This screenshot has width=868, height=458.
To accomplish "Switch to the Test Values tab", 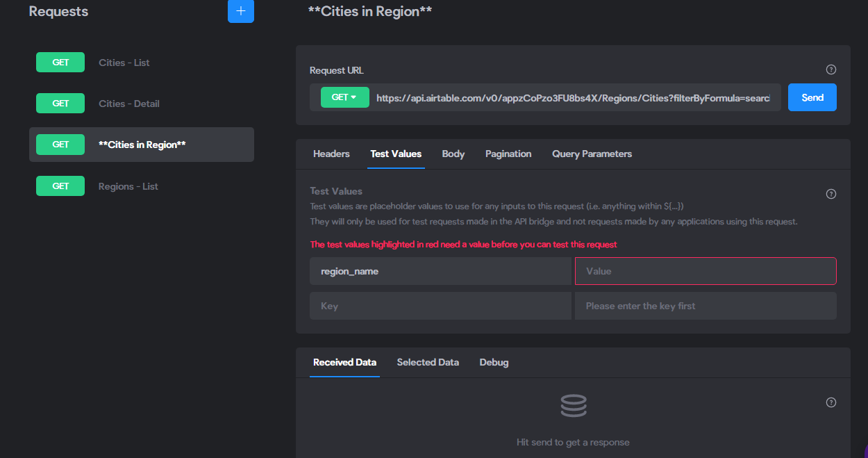I will coord(396,154).
